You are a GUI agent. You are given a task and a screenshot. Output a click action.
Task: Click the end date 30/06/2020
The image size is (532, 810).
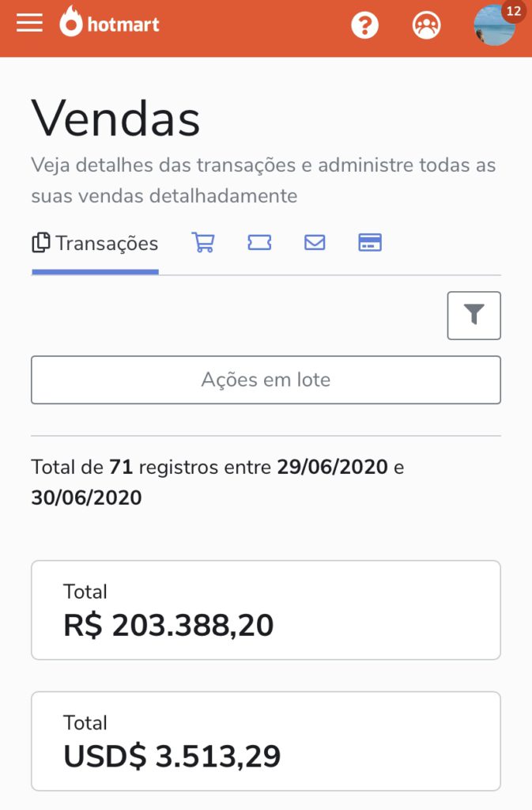86,498
